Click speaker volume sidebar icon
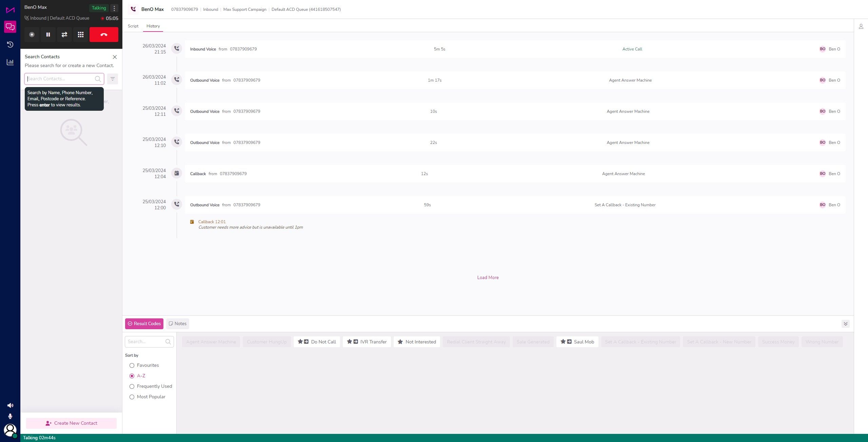 [10, 405]
